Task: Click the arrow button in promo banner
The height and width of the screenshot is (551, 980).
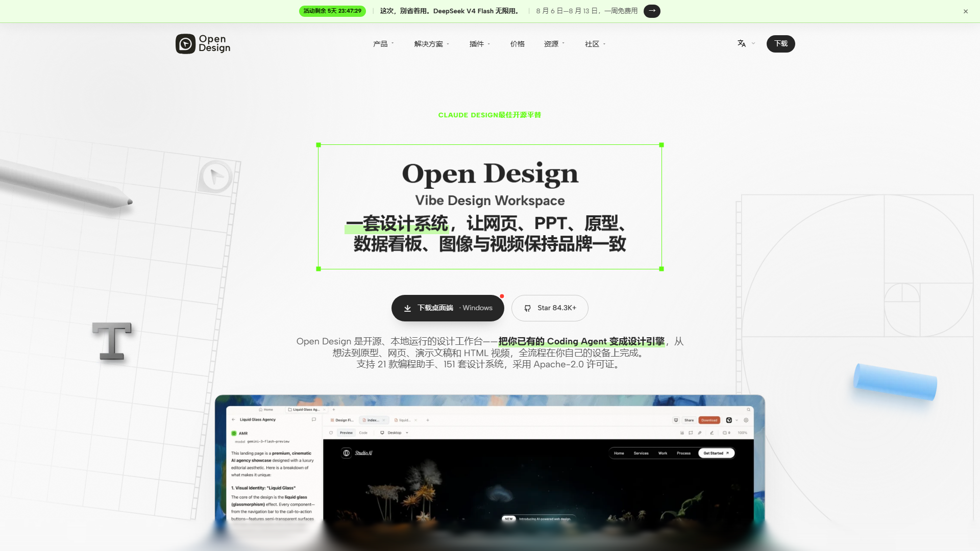Action: pos(652,11)
